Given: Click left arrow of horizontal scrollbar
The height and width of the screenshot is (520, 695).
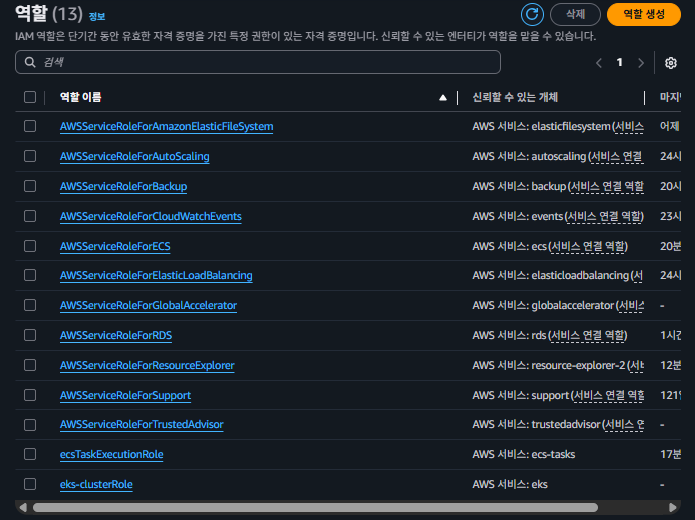Looking at the screenshot, I should 23,507.
